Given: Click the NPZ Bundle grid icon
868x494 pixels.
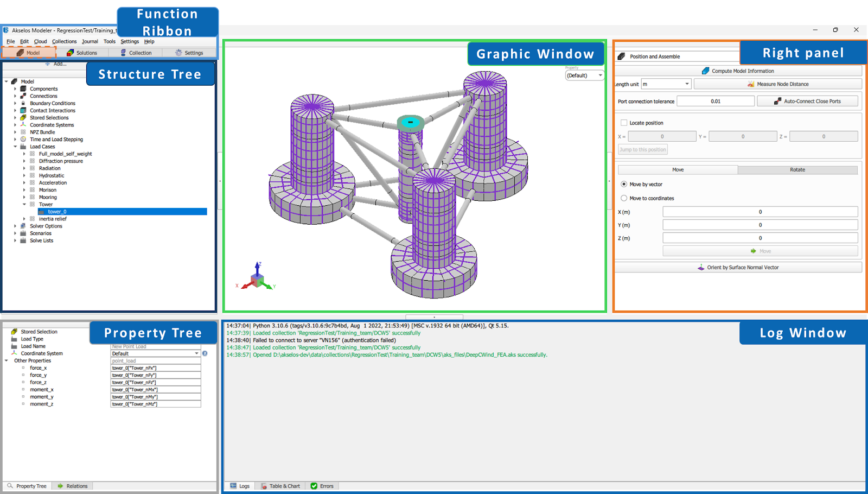Looking at the screenshot, I should click(x=23, y=132).
